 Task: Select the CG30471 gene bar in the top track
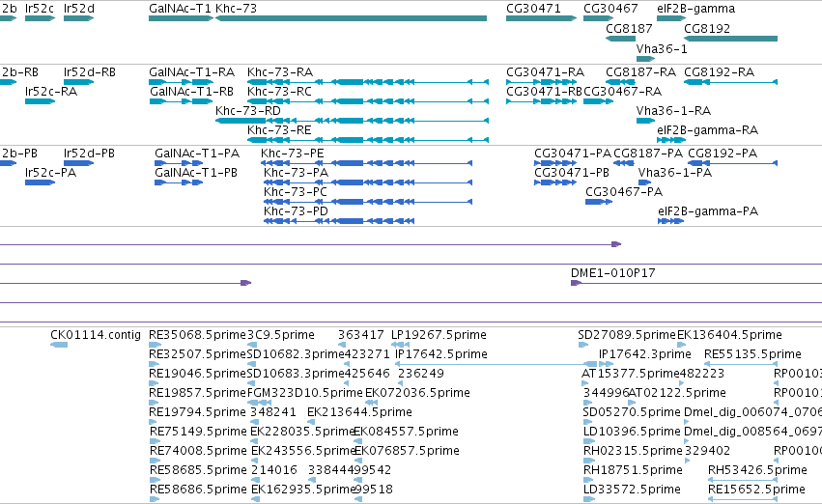pos(541,18)
